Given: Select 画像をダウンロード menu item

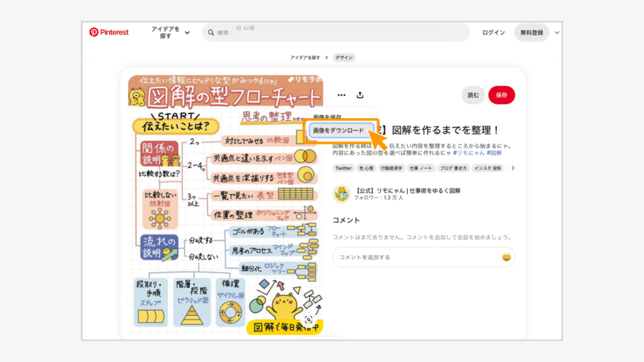Looking at the screenshot, I should tap(338, 130).
